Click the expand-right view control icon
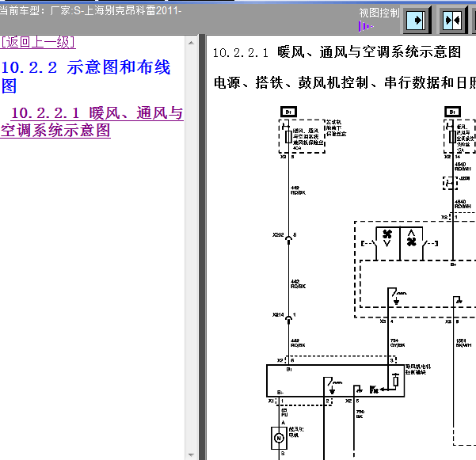 click(417, 21)
